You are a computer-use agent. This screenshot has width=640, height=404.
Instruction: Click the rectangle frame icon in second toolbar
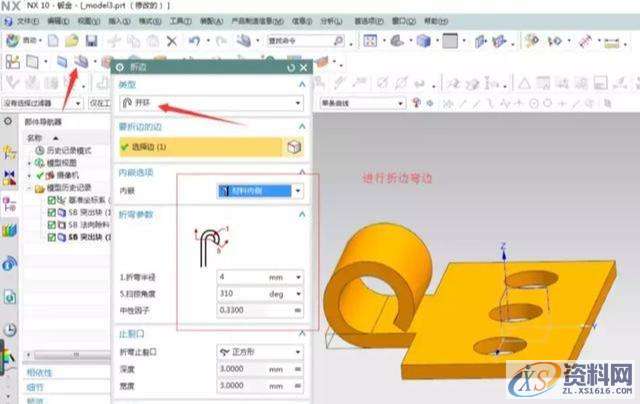pos(32,62)
